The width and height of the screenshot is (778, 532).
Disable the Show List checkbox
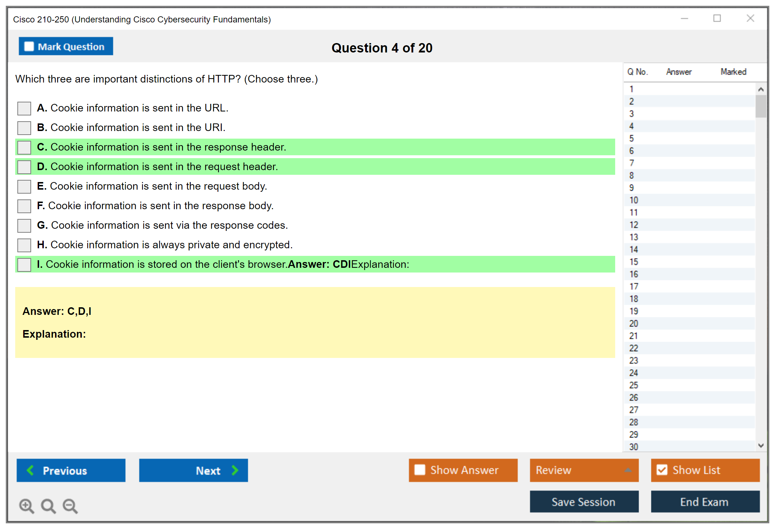[662, 470]
